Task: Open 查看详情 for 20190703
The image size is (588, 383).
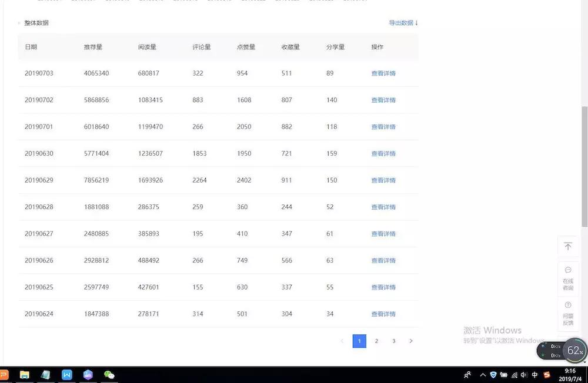Action: pos(383,73)
